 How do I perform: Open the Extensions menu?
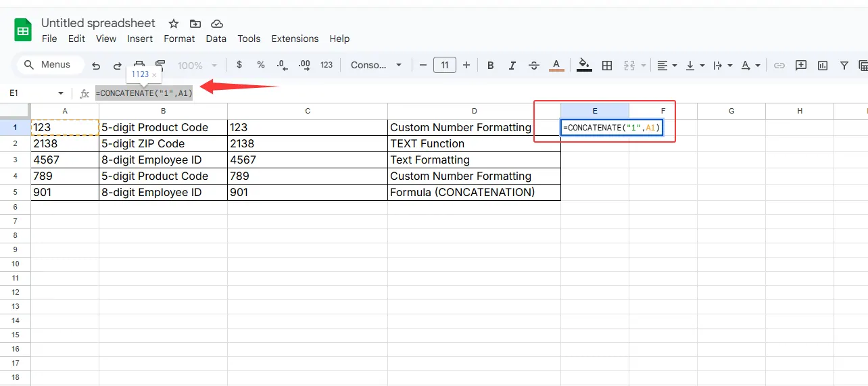[295, 39]
